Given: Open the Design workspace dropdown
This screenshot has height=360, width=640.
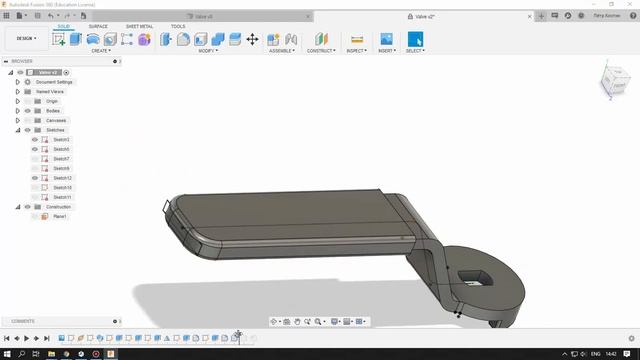Looking at the screenshot, I should 26,38.
